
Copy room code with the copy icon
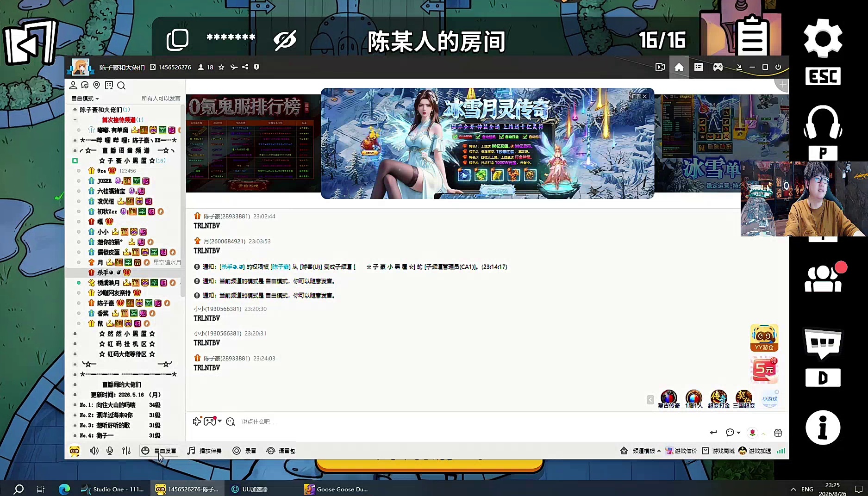tap(178, 39)
